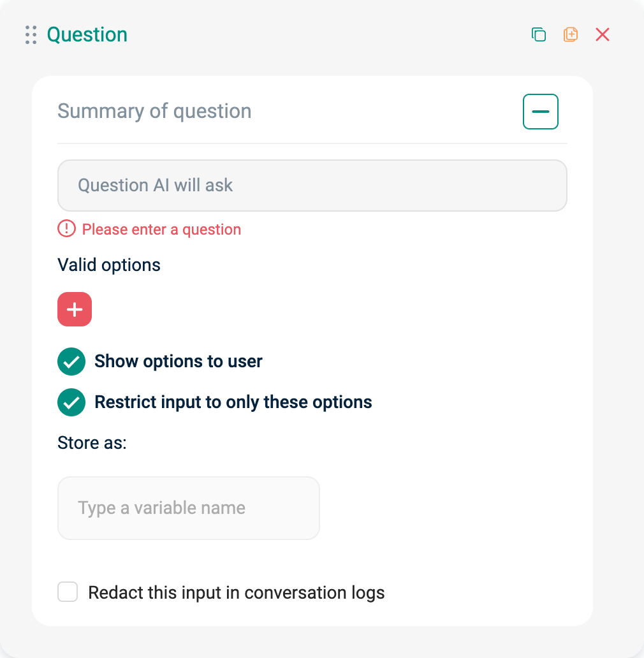Click the red X to delete the block

click(x=603, y=34)
